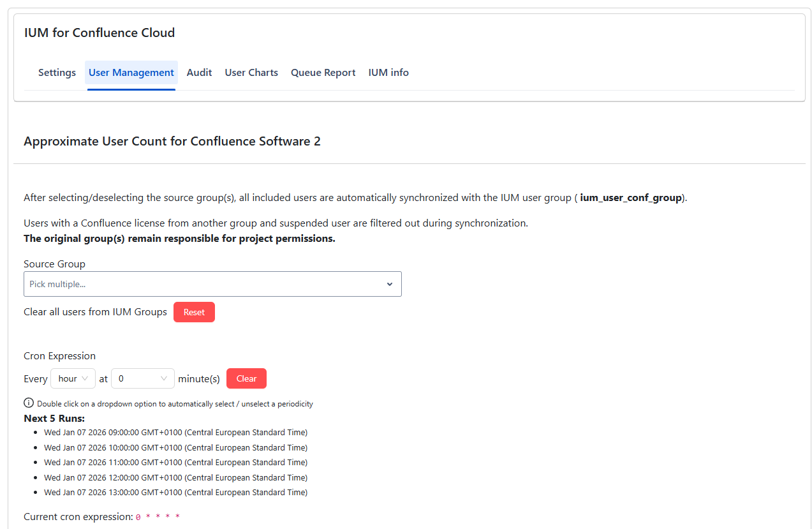This screenshot has width=812, height=529.
Task: Click the 'IUM for Confluence Cloud' heading
Action: 100,33
